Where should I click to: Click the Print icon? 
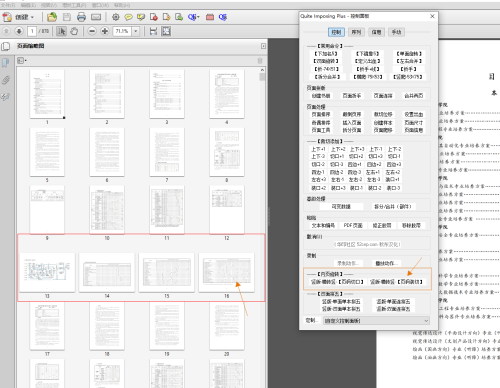pyautogui.click(x=81, y=17)
